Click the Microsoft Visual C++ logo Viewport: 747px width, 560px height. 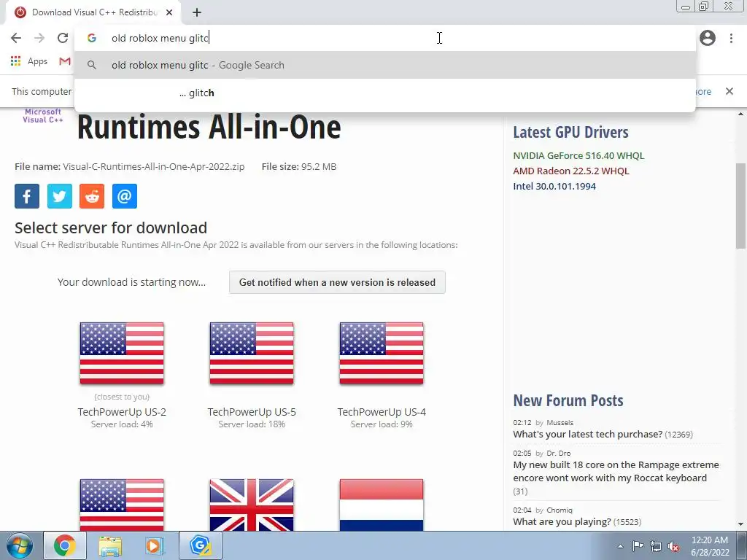[x=43, y=116]
